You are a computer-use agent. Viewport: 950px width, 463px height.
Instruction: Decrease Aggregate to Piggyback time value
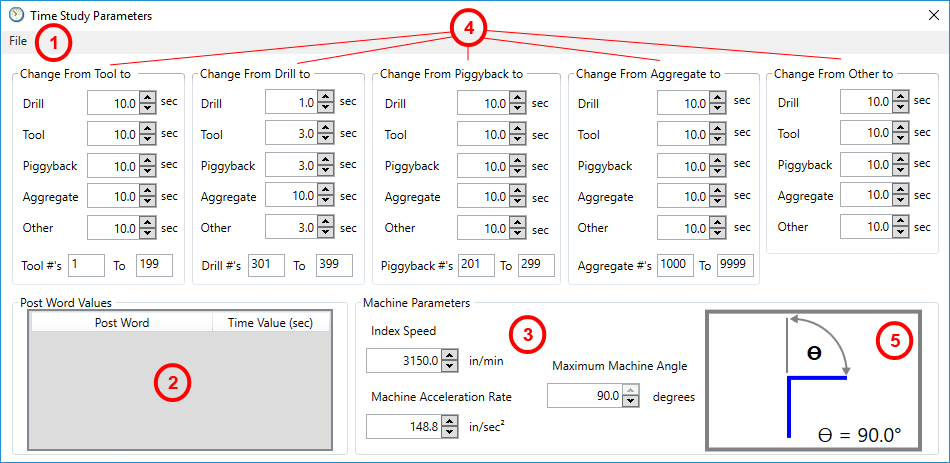tap(717, 171)
